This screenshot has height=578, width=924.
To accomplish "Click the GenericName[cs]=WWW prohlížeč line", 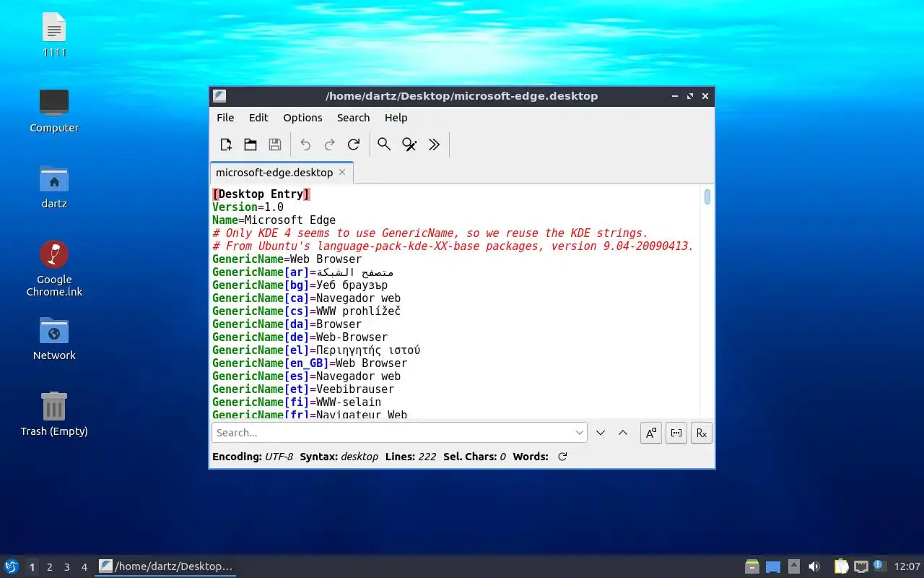I will pyautogui.click(x=306, y=311).
